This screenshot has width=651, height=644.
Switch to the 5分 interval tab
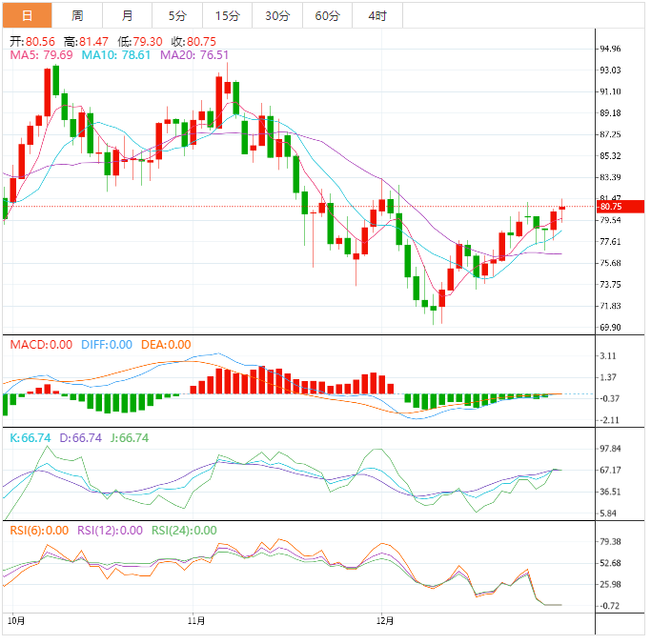click(x=177, y=15)
